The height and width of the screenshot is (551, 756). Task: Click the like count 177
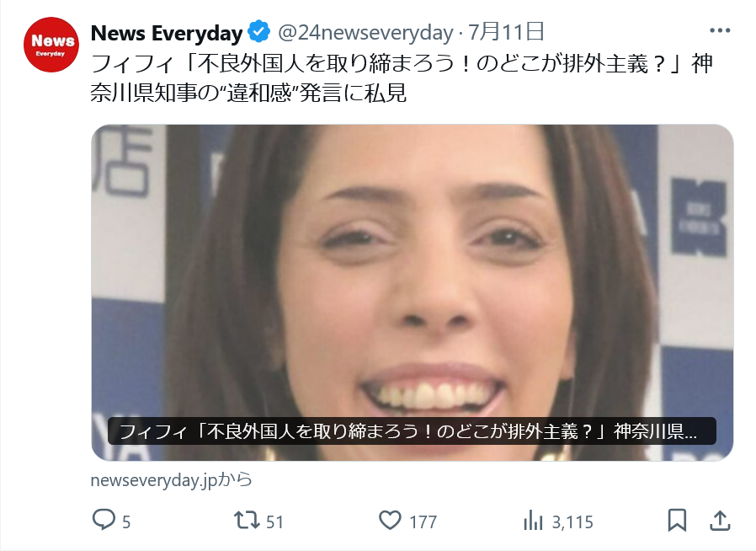tap(423, 522)
